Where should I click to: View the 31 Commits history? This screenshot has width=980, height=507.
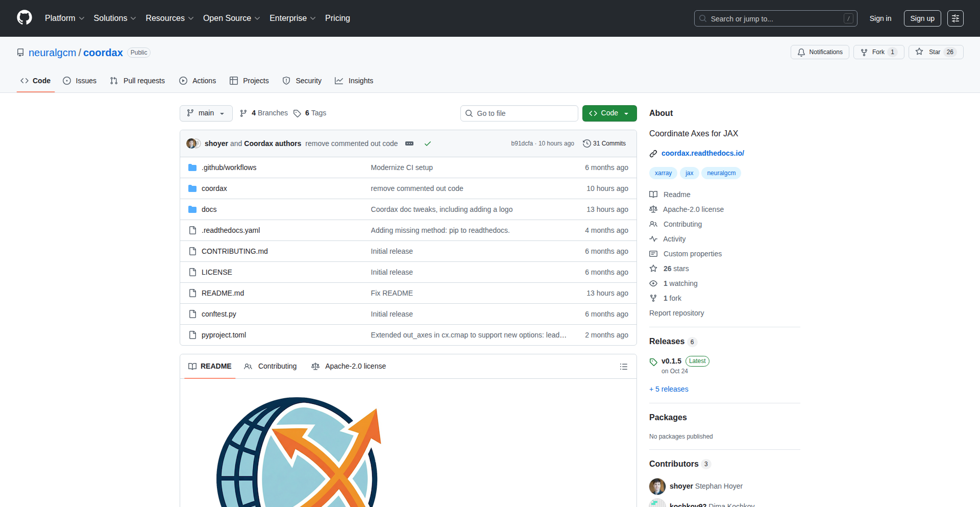tap(604, 143)
